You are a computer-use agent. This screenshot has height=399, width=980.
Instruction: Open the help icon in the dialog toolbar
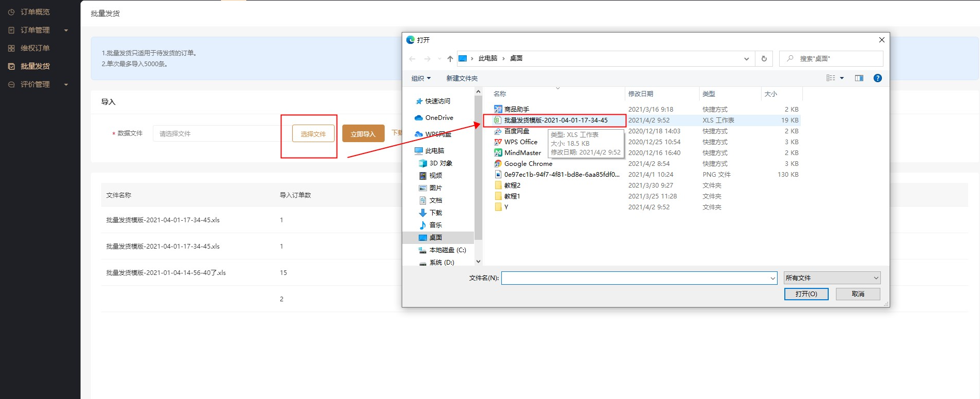877,78
